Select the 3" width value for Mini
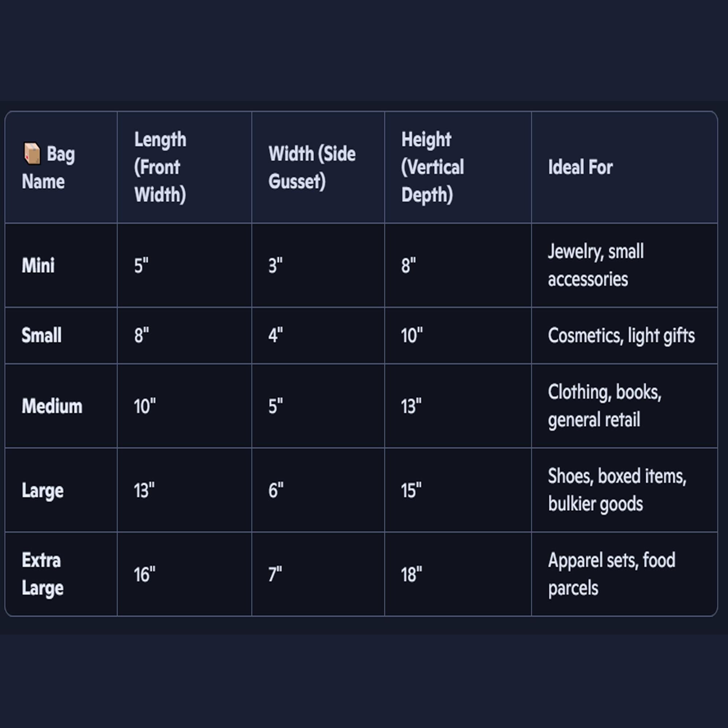This screenshot has height=728, width=728. (276, 266)
